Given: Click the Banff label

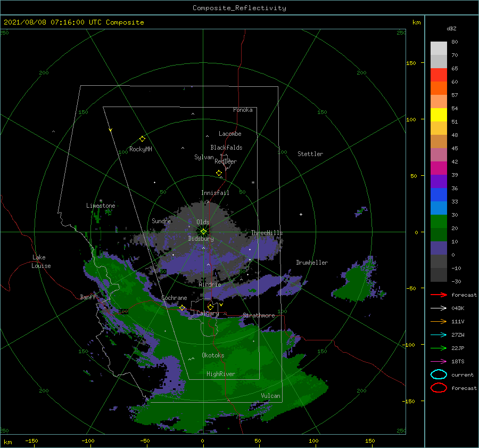Looking at the screenshot, I should 88,297.
